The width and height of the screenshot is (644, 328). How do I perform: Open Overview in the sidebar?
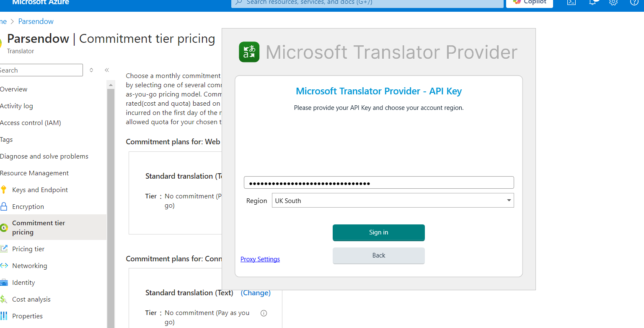click(x=13, y=89)
